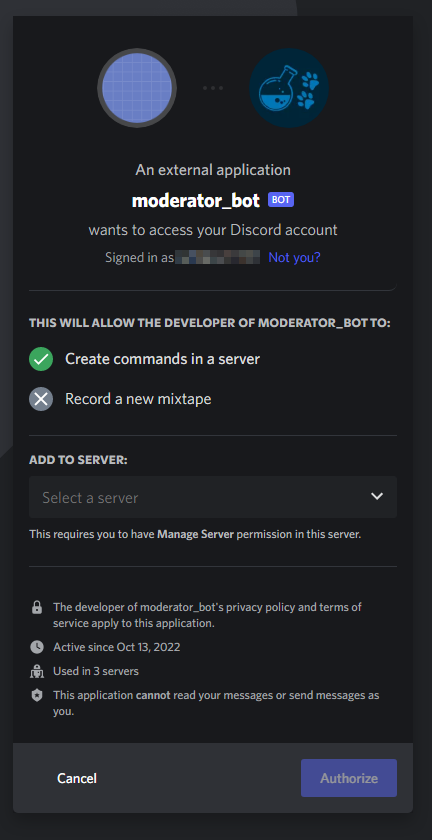Click the moderator_bot application name

196,201
